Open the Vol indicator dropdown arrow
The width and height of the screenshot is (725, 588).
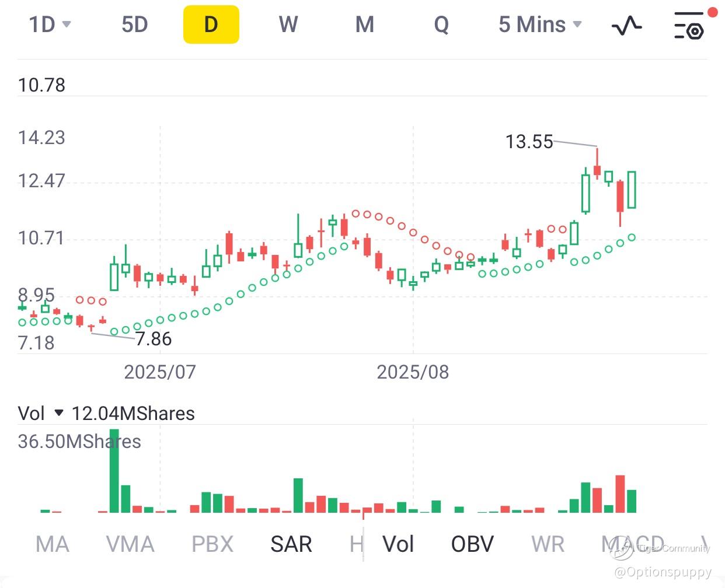pyautogui.click(x=58, y=413)
